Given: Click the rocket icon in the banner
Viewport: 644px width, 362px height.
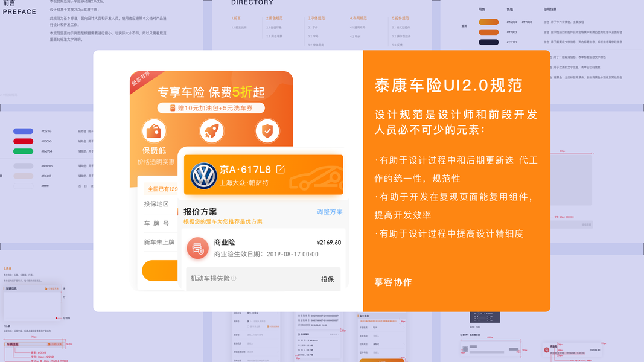Looking at the screenshot, I should (211, 131).
